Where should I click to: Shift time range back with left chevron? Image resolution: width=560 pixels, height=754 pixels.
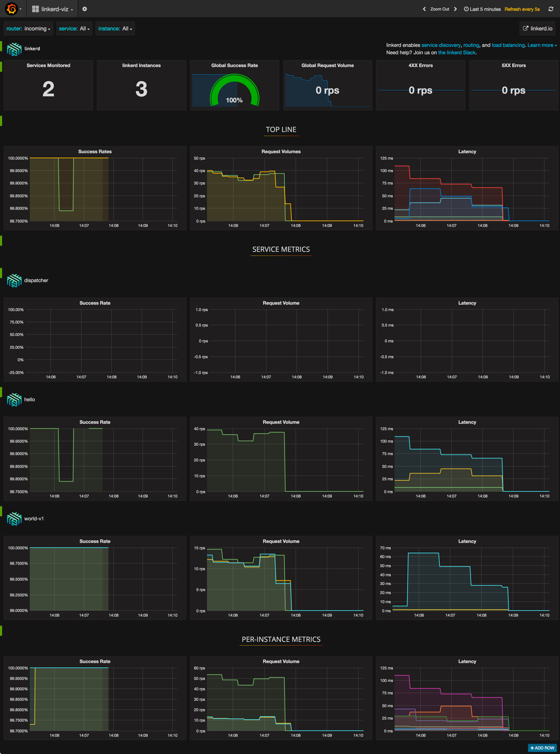(424, 9)
